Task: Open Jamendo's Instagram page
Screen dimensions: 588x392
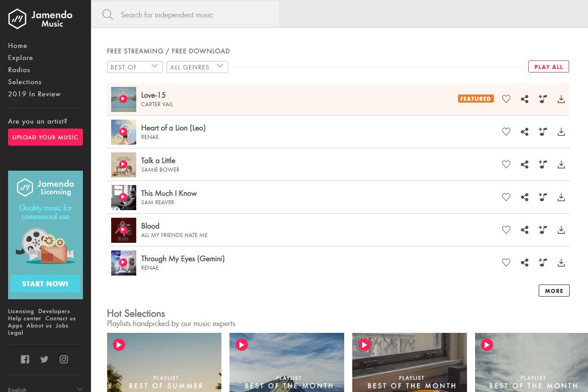Action: [64, 359]
